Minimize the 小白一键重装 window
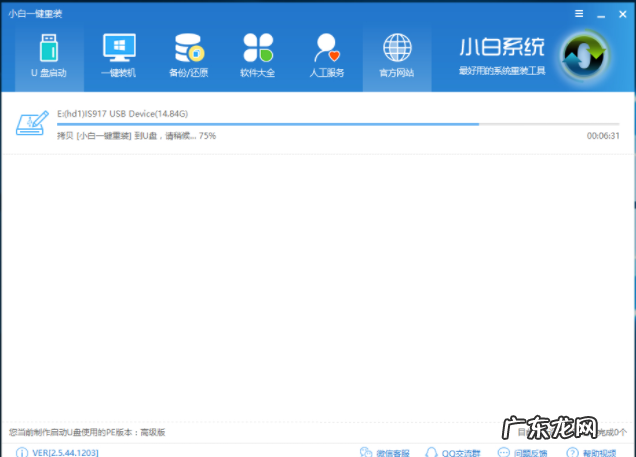This screenshot has width=636, height=457. [601, 15]
